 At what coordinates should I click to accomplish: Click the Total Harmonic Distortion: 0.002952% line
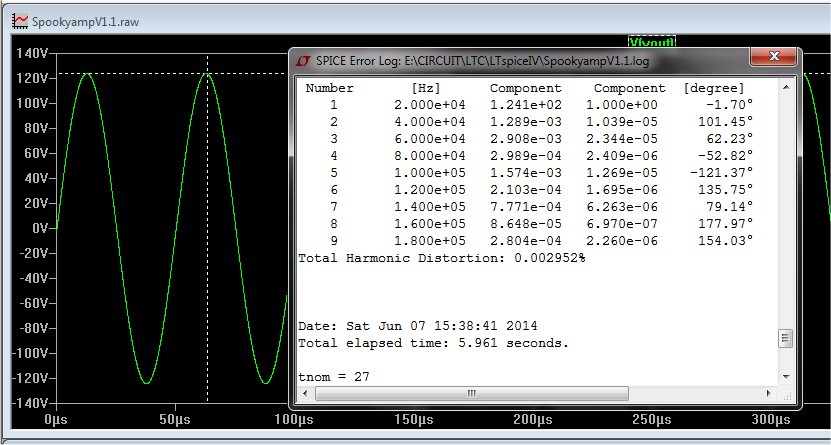[441, 258]
